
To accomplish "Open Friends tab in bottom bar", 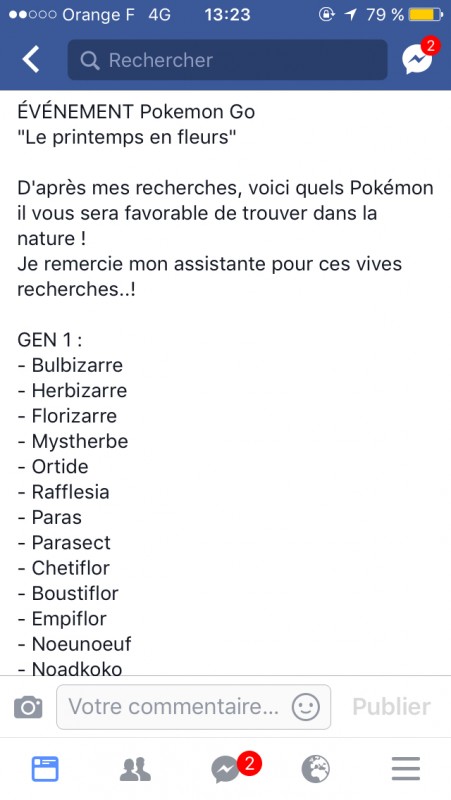I will click(135, 769).
